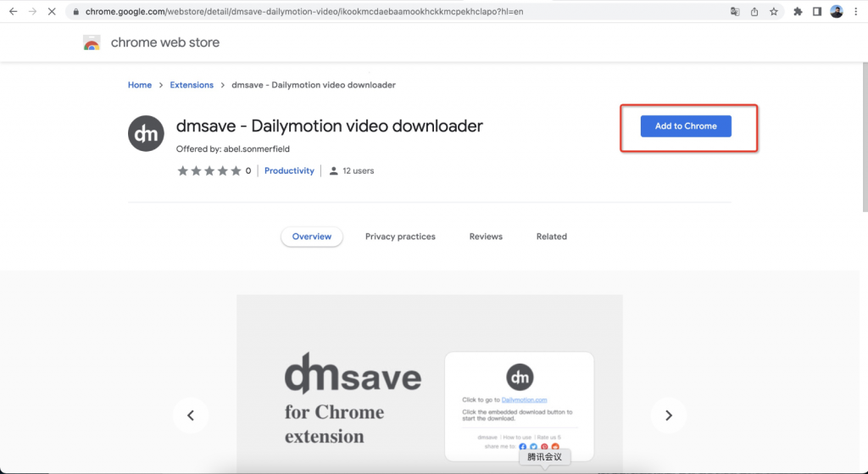The height and width of the screenshot is (474, 868).
Task: Click the rating count '0'
Action: click(248, 170)
